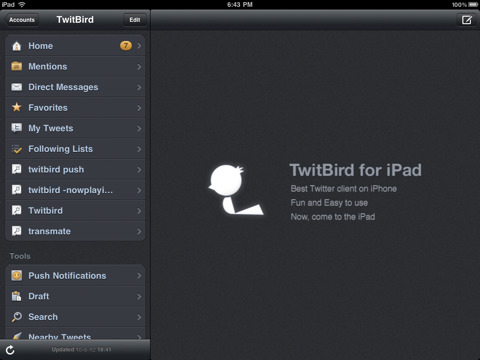Click the 6:43 PM clock
480x360 pixels.
tap(240, 4)
